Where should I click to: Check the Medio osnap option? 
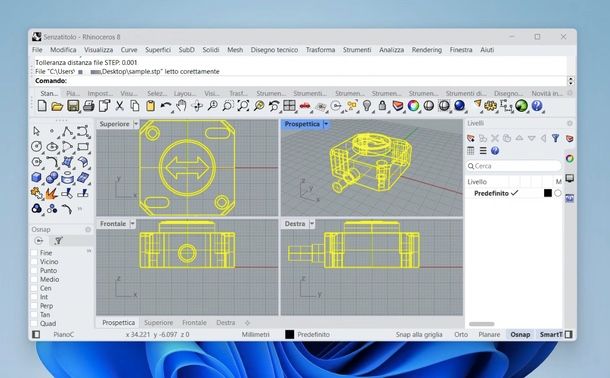pos(34,279)
